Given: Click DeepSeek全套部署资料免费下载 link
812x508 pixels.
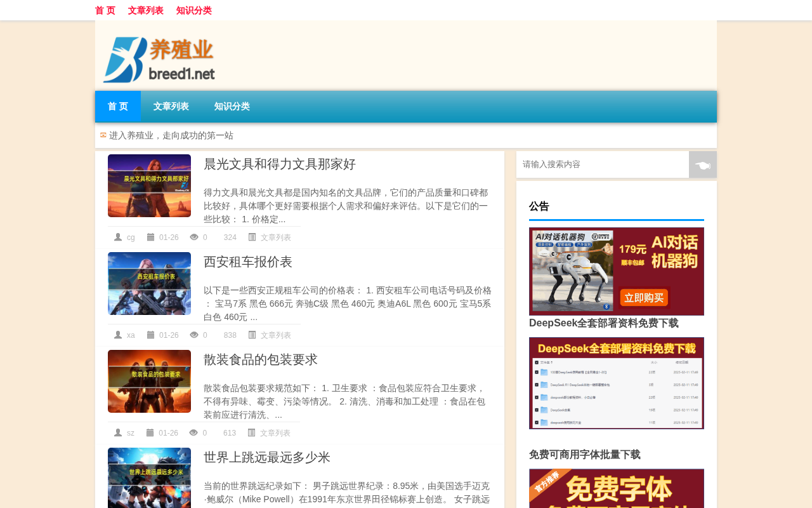Looking at the screenshot, I should pyautogui.click(x=604, y=323).
